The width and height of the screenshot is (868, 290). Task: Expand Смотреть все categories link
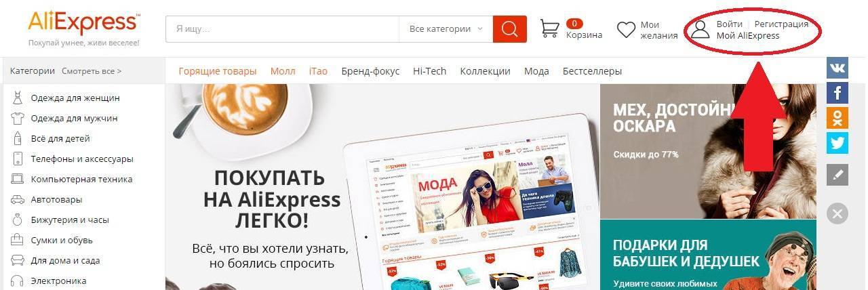92,70
